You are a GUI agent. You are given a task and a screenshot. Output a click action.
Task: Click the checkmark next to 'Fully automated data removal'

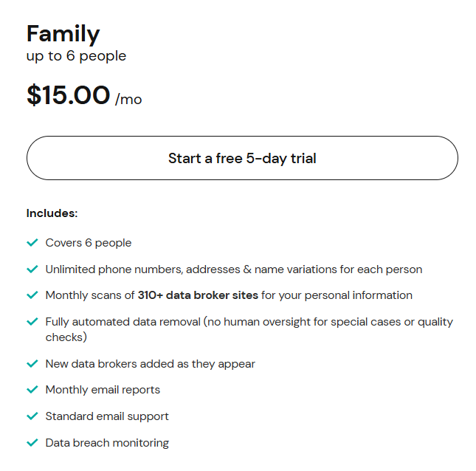coord(32,322)
